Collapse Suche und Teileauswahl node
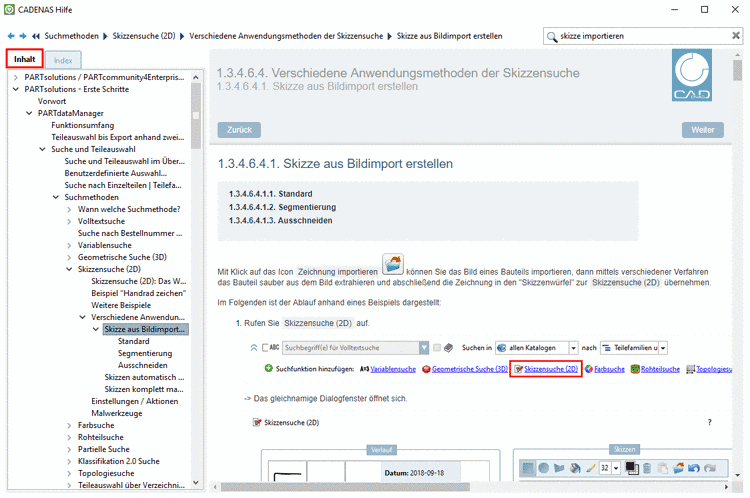750x498 pixels. point(43,149)
